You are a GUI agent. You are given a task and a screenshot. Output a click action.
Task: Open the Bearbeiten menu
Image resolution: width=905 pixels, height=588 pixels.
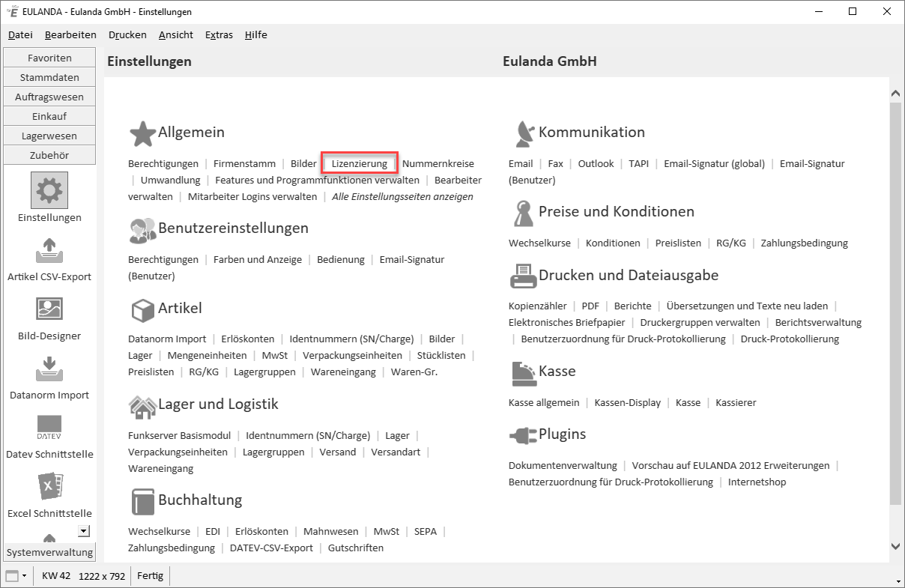click(70, 34)
